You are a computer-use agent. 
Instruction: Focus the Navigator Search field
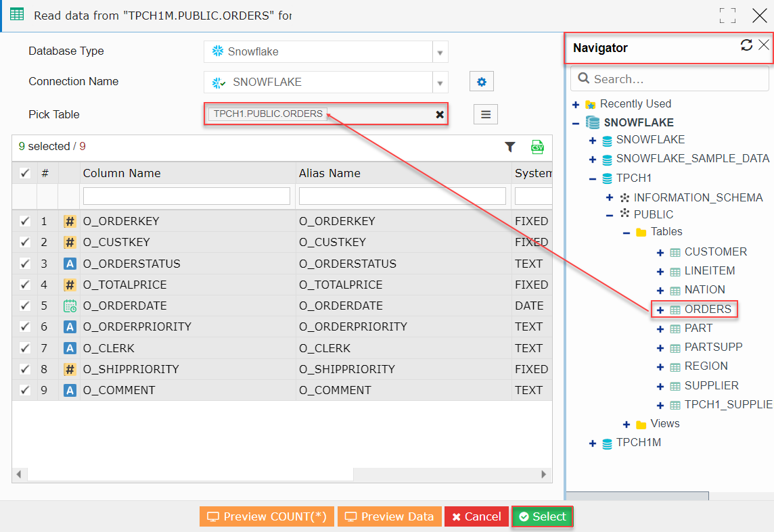click(670, 79)
